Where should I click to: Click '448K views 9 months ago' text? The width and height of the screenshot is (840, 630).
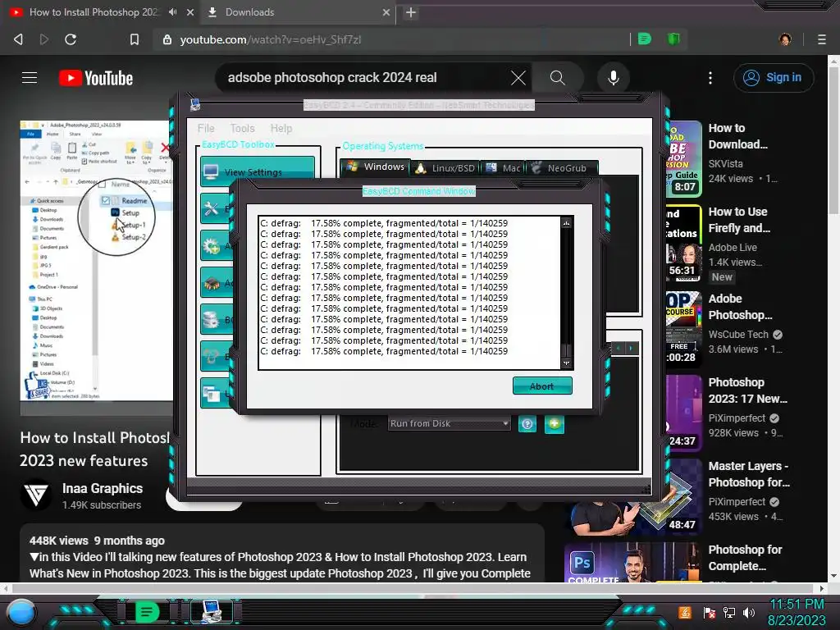click(97, 541)
